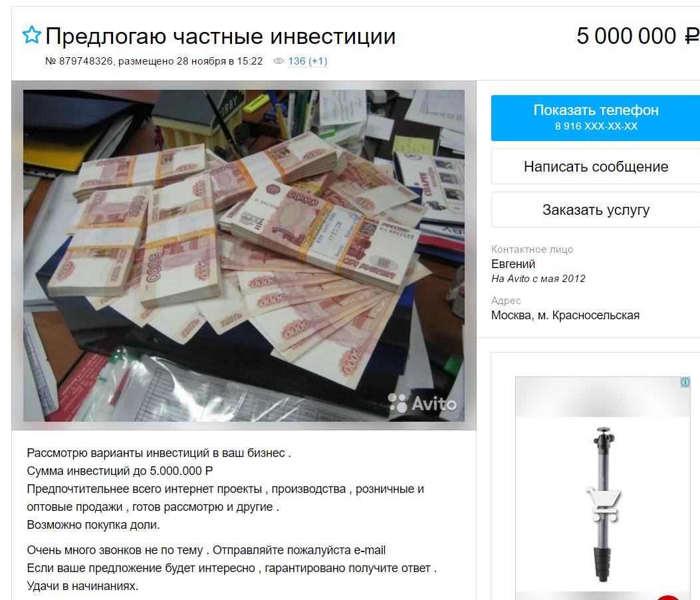700x600 pixels.
Task: Click the Avito watermark logo on photo
Action: click(422, 403)
